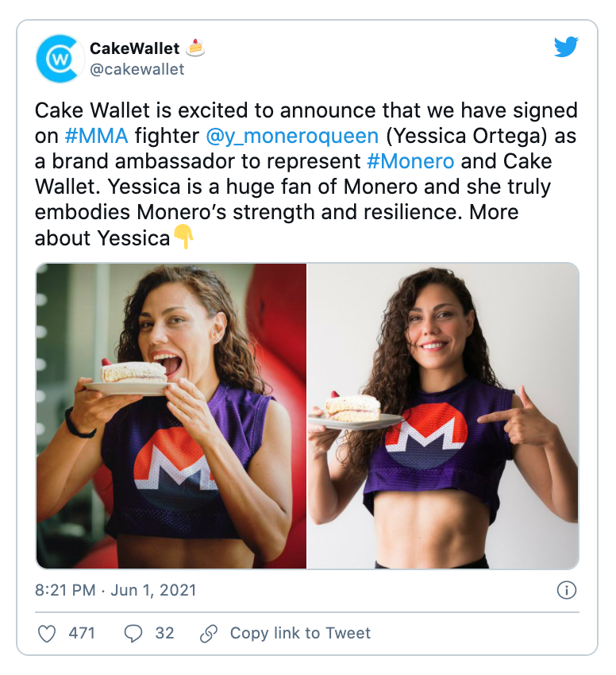
Task: Open the tweet info icon
Action: click(x=566, y=590)
